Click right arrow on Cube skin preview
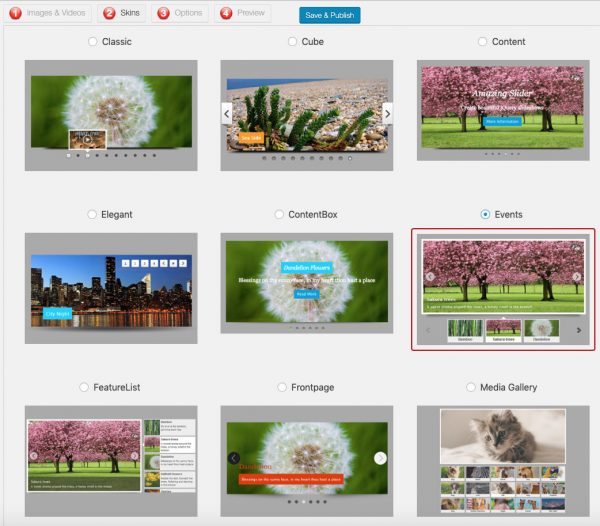 point(387,113)
